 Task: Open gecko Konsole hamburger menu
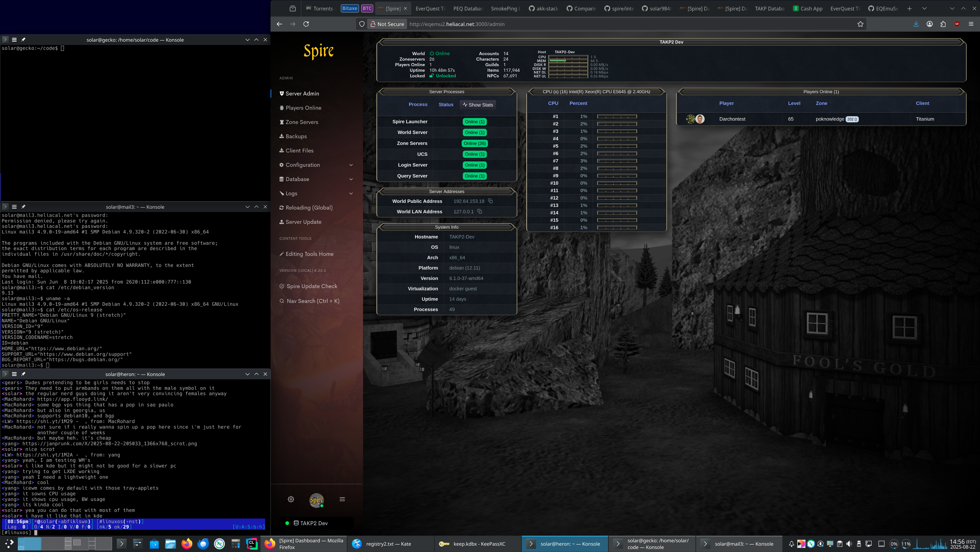point(14,40)
